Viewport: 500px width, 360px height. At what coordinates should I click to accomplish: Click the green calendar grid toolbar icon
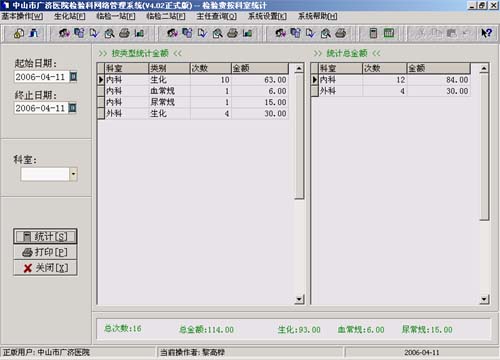(x=389, y=33)
